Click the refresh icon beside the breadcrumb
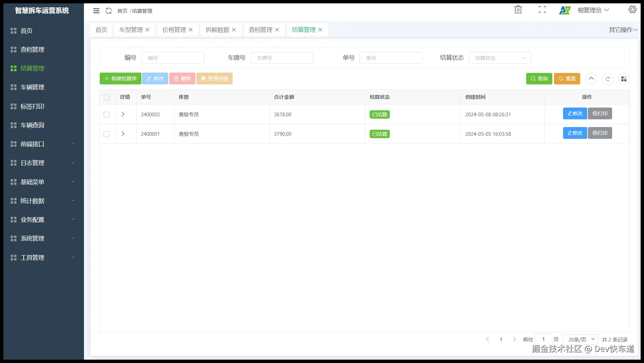The height and width of the screenshot is (363, 644). (x=108, y=11)
